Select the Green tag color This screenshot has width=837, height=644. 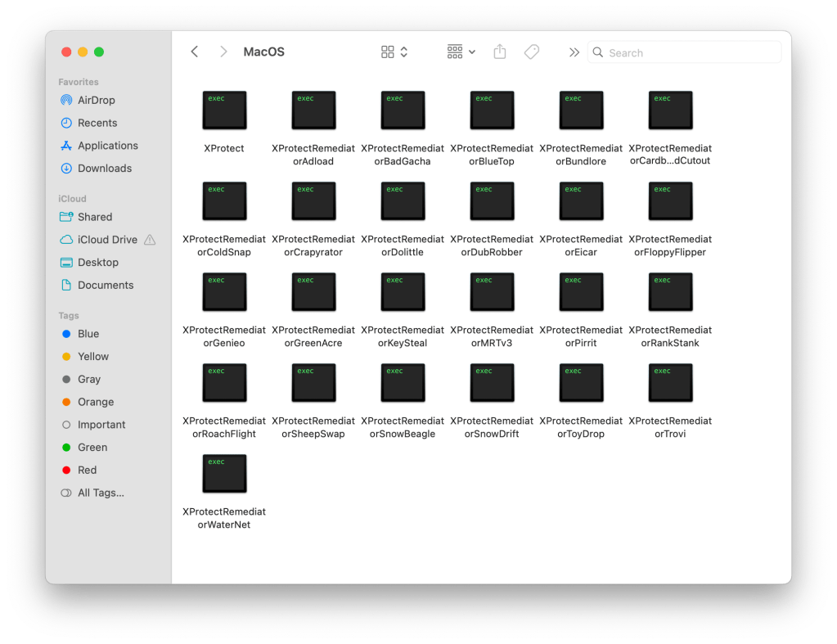coord(92,447)
